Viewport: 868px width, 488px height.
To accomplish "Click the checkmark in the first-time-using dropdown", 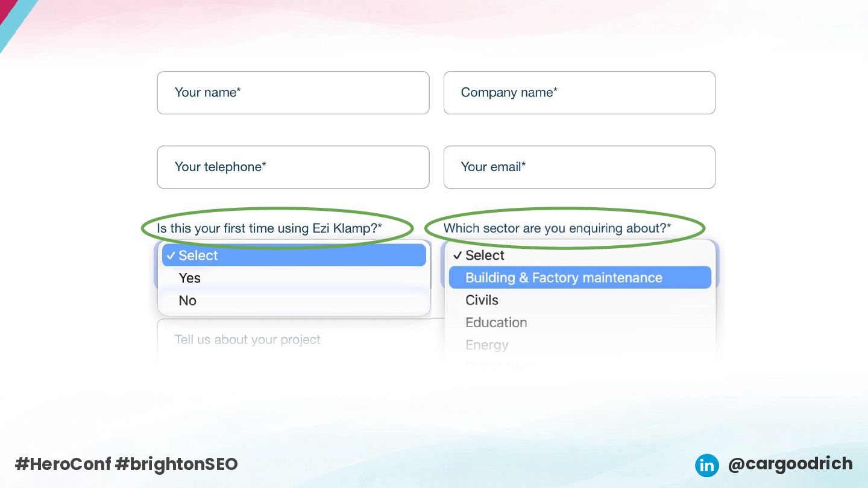I will pos(171,255).
